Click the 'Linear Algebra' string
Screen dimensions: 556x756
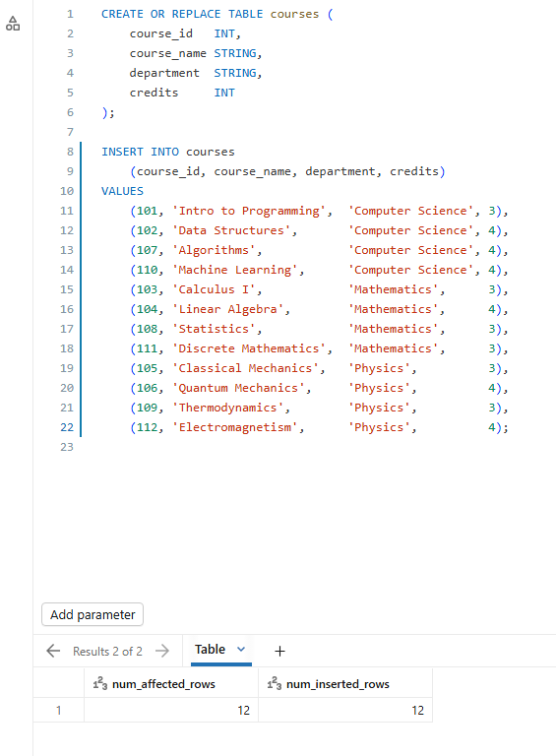tap(227, 309)
